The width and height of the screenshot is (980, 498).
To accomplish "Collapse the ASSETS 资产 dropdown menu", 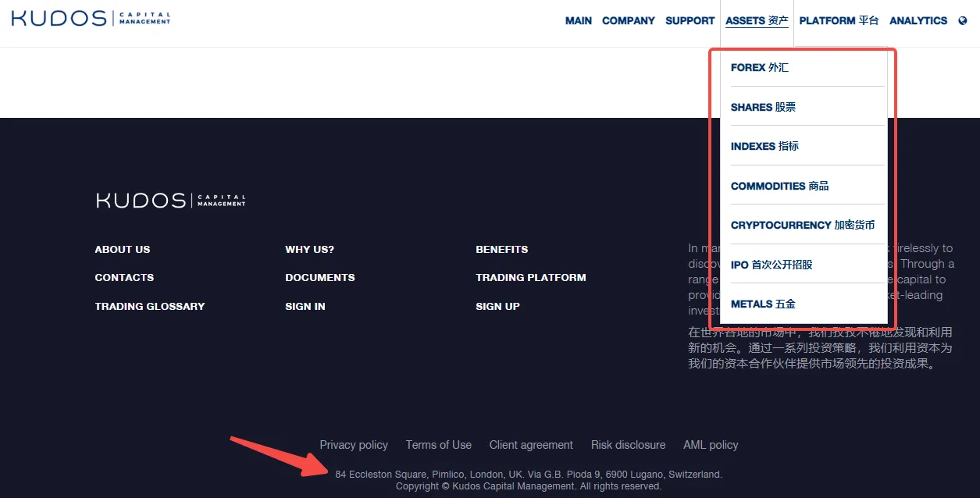I will [x=757, y=21].
